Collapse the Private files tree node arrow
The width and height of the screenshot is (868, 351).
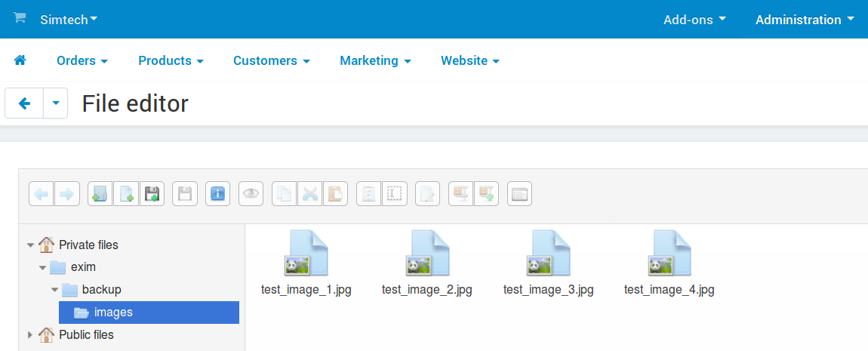pos(30,245)
